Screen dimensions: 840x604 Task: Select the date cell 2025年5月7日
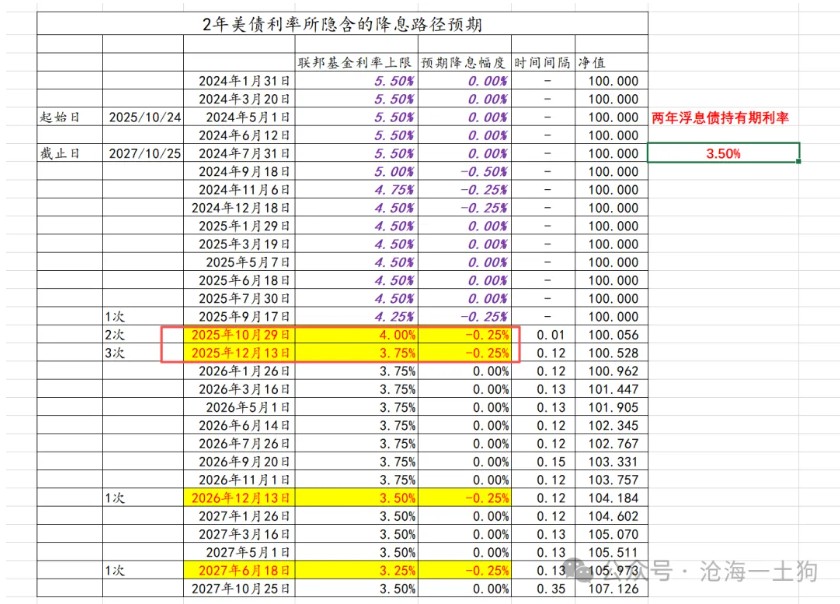pos(239,262)
